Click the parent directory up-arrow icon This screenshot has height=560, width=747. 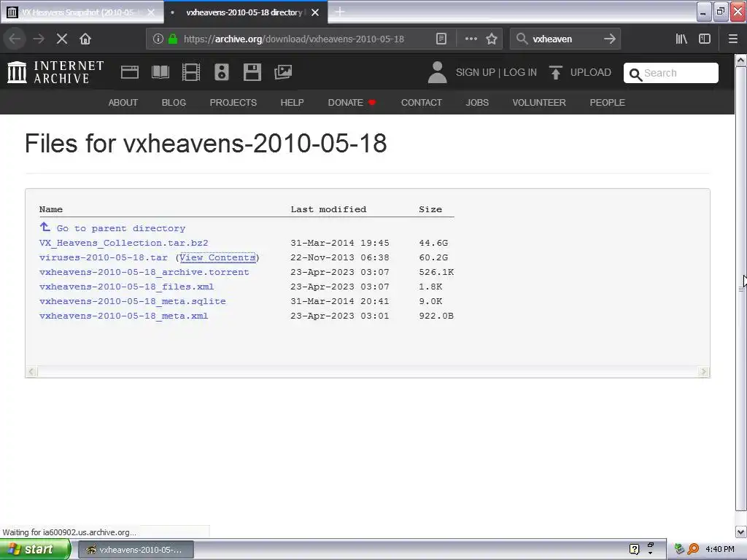click(x=44, y=227)
